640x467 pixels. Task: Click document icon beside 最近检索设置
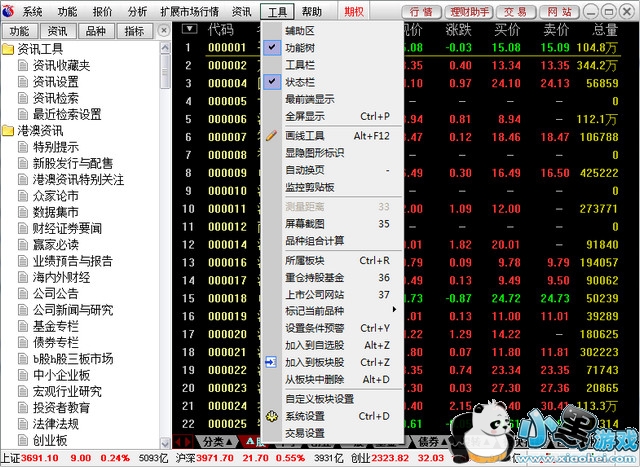pos(23,114)
